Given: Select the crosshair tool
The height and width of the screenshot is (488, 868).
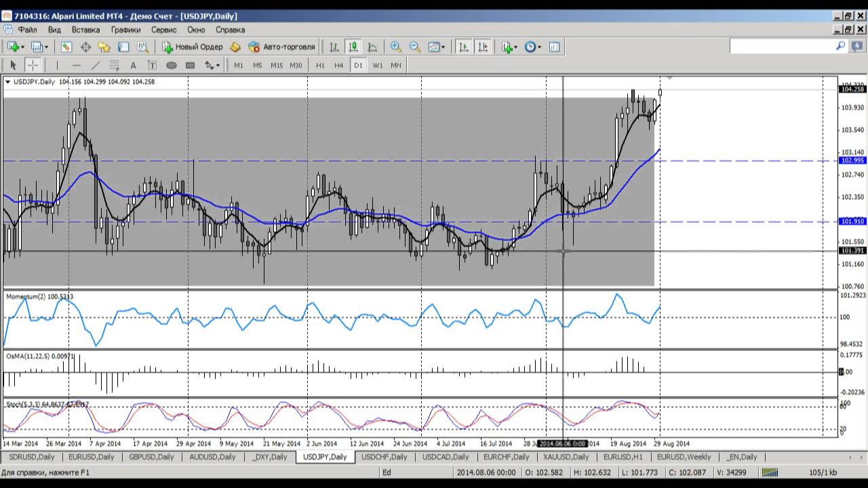Looking at the screenshot, I should pos(32,65).
